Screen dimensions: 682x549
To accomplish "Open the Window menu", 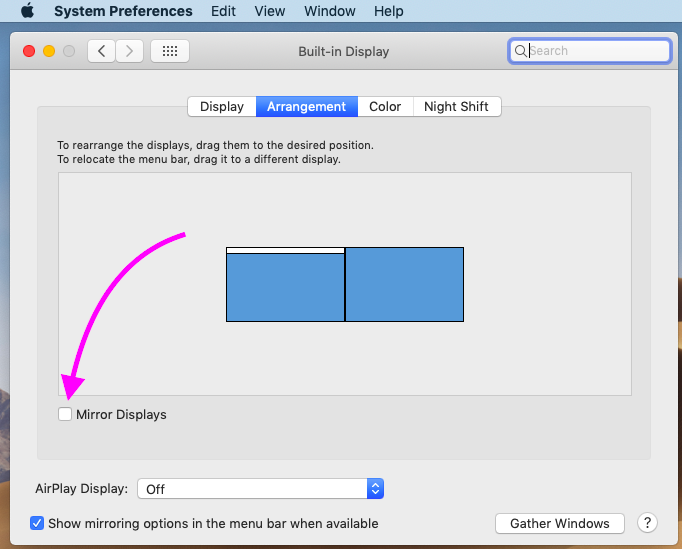I will click(x=330, y=11).
